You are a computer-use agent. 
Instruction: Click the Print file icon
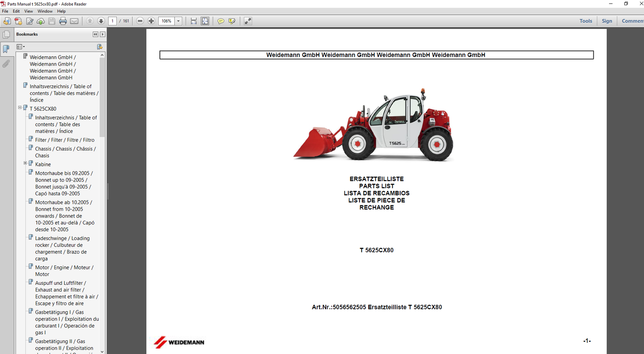63,21
